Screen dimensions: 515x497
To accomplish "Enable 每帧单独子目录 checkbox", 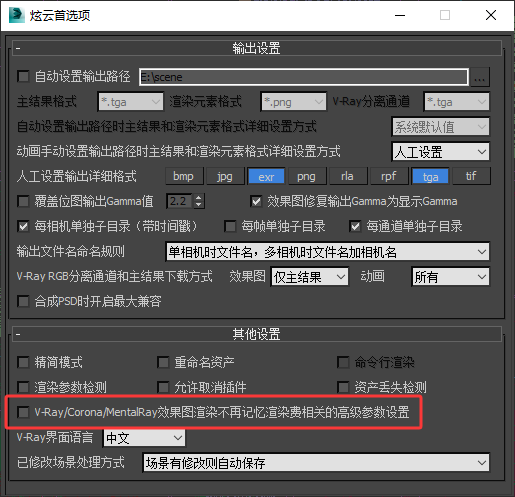I will click(x=230, y=227).
